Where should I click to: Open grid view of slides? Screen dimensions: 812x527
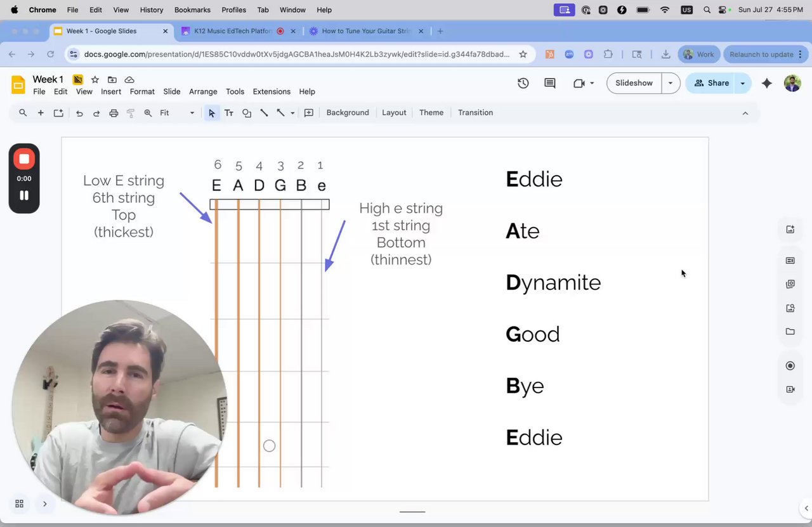19,504
